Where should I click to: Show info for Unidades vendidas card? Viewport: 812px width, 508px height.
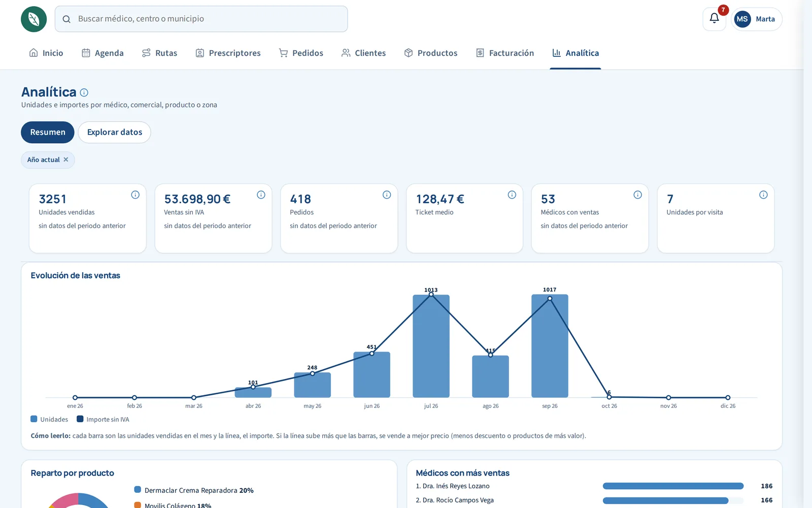[136, 195]
